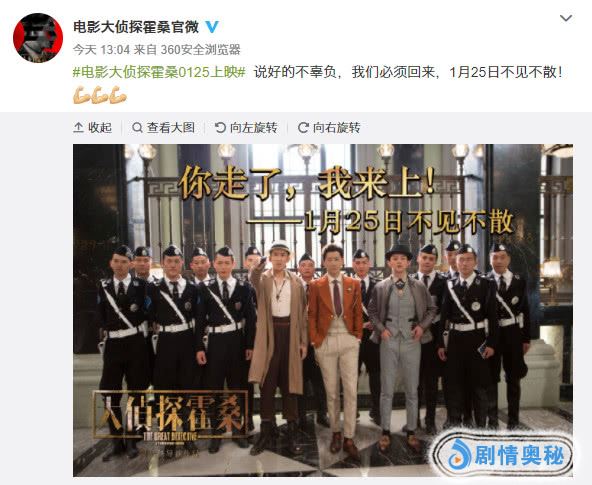Rotate the picture with 向右旋转
This screenshot has width=592, height=485.
click(x=329, y=128)
